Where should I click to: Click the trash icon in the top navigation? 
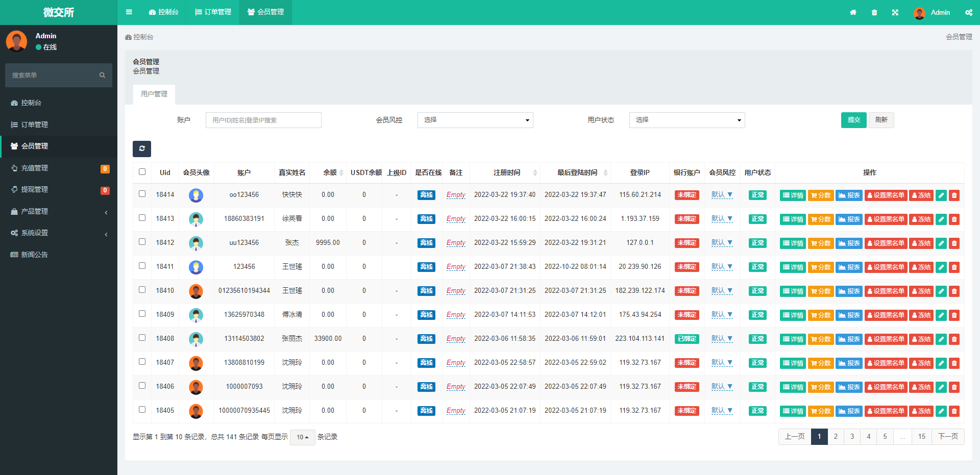[874, 12]
